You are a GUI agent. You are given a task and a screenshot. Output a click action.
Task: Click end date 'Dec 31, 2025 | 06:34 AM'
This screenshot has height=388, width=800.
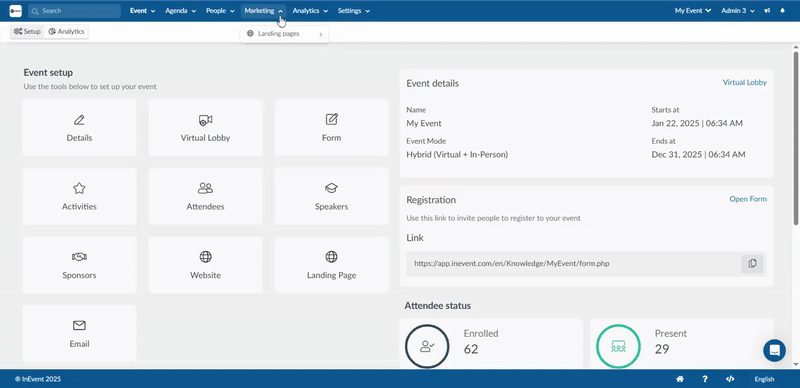698,154
